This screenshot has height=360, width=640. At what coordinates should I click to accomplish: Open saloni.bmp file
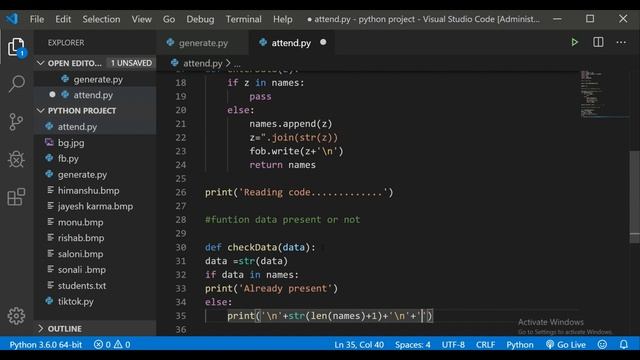80,253
